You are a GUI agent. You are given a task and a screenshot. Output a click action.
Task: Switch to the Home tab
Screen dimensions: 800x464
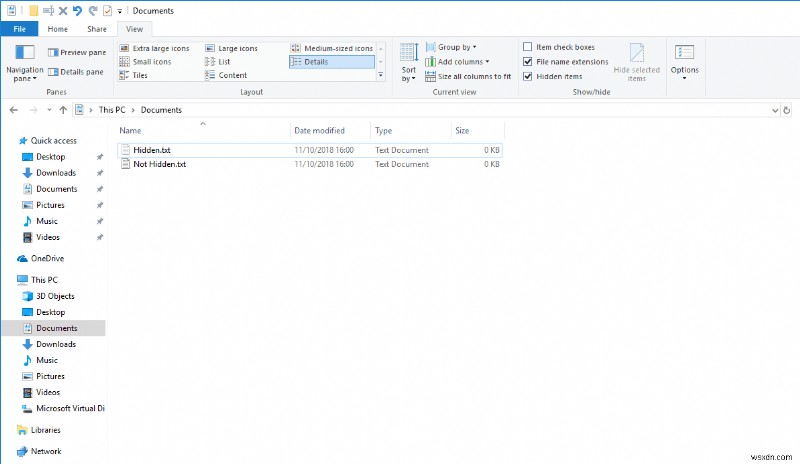[58, 29]
